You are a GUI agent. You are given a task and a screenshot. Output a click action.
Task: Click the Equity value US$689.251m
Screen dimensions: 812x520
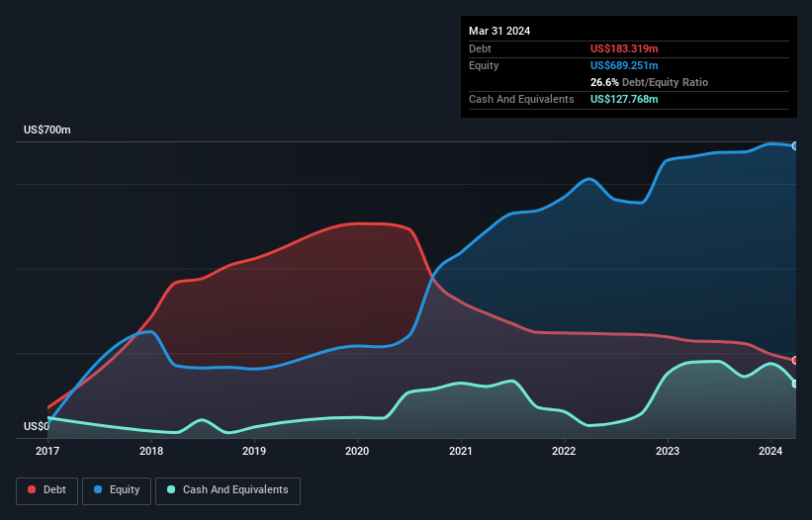coord(624,65)
